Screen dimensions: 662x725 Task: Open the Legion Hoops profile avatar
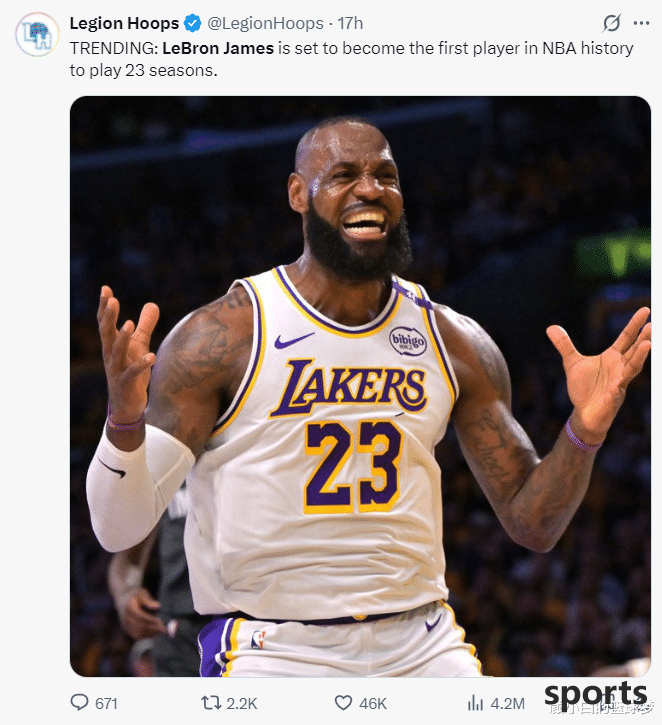pos(37,35)
